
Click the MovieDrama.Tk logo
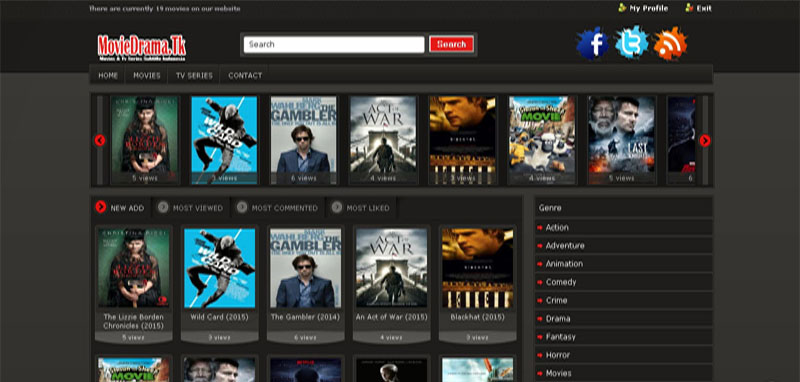point(142,48)
